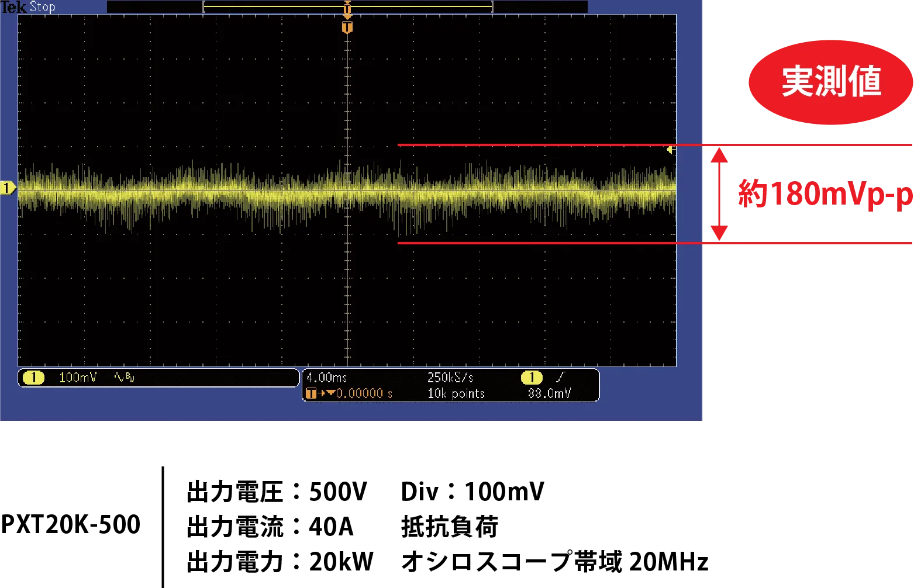This screenshot has height=588, width=914.
Task: Select the 100mV vertical scale readout
Action: tap(78, 378)
